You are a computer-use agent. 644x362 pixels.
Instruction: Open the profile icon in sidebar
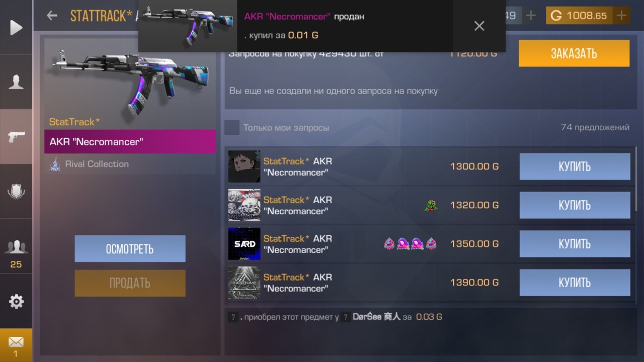(16, 82)
